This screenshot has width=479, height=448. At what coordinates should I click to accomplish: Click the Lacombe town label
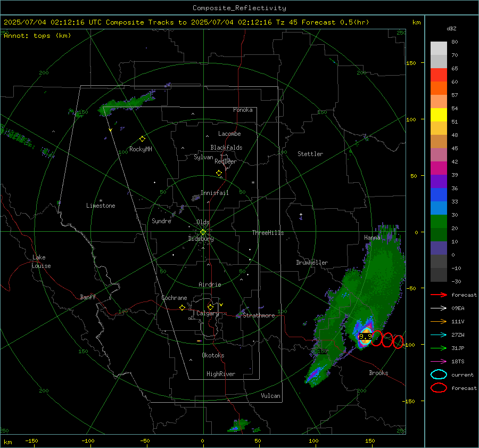[x=229, y=134]
